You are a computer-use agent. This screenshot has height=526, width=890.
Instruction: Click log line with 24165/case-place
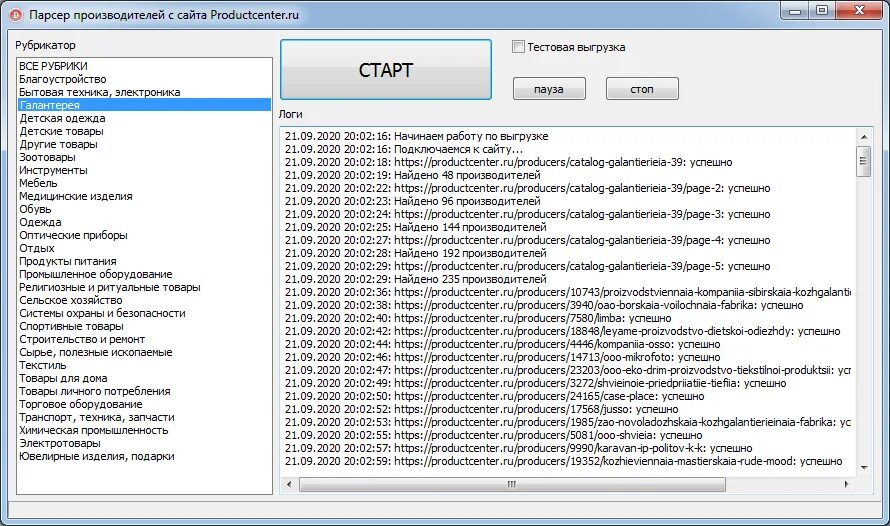(x=494, y=397)
